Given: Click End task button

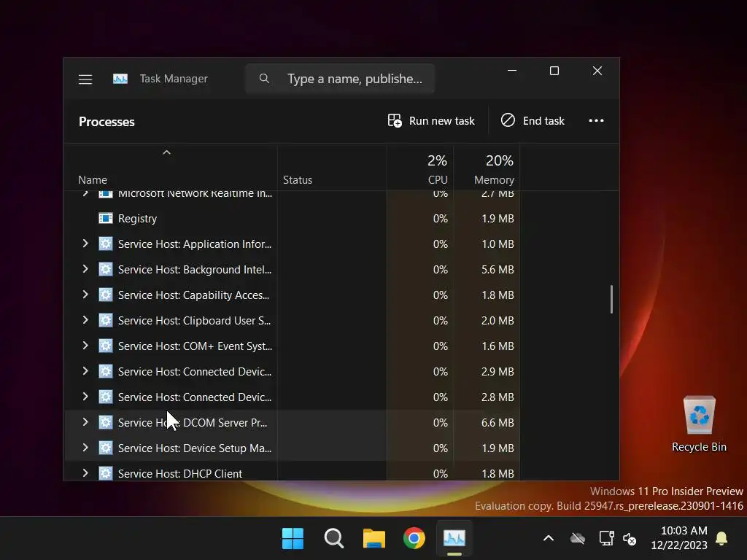Looking at the screenshot, I should (533, 121).
